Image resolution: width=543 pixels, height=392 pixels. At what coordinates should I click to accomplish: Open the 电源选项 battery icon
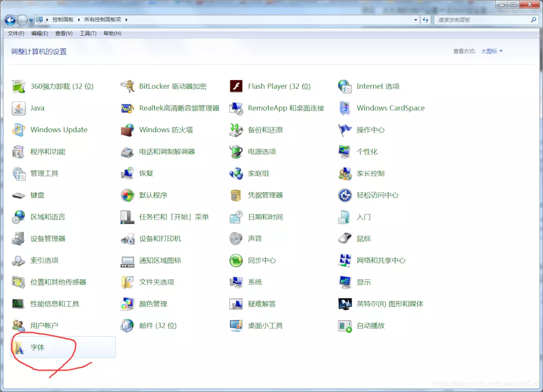[236, 151]
